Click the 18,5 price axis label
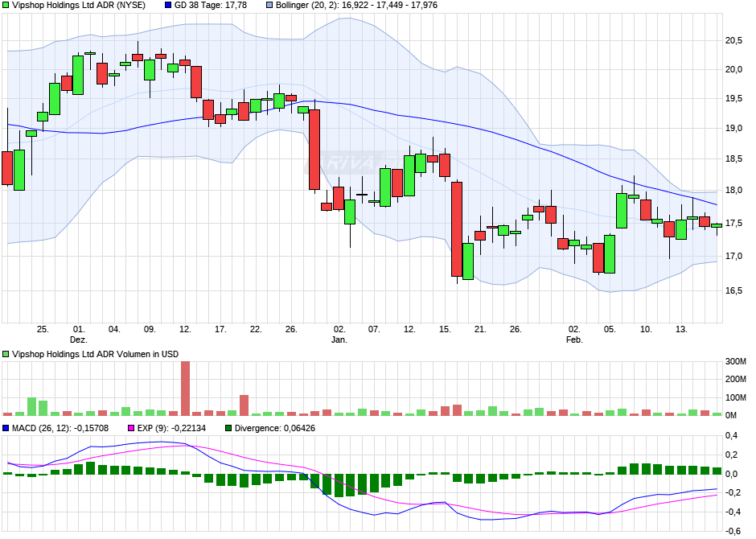 tap(733, 159)
